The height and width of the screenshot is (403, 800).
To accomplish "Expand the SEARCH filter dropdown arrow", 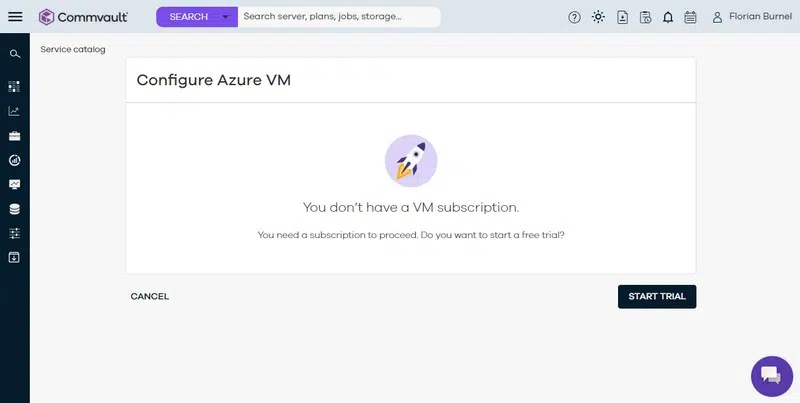I will (x=226, y=17).
